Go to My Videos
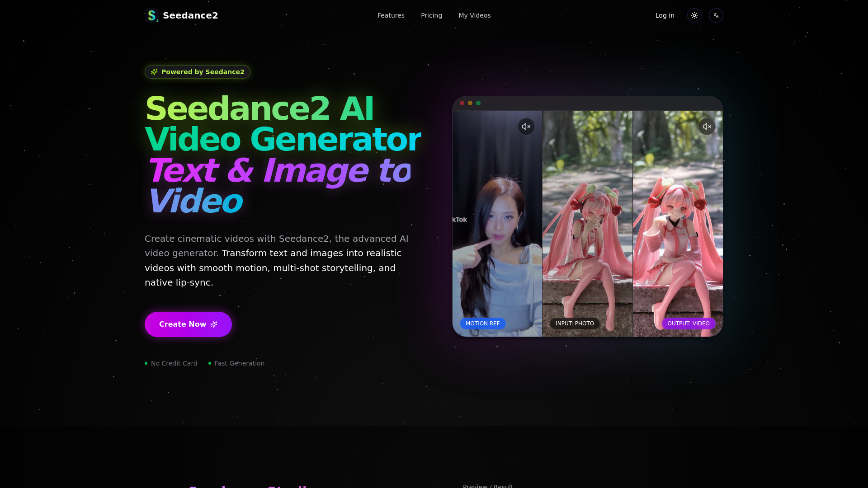 click(474, 15)
